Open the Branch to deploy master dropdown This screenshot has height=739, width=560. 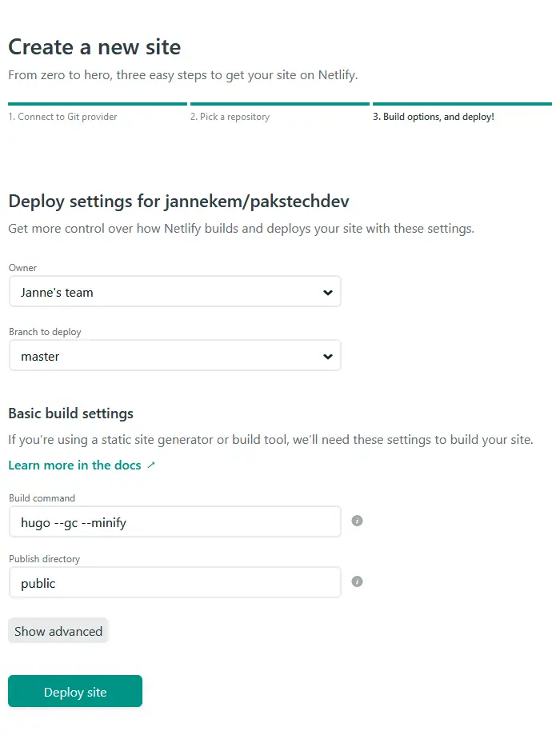[x=175, y=356]
